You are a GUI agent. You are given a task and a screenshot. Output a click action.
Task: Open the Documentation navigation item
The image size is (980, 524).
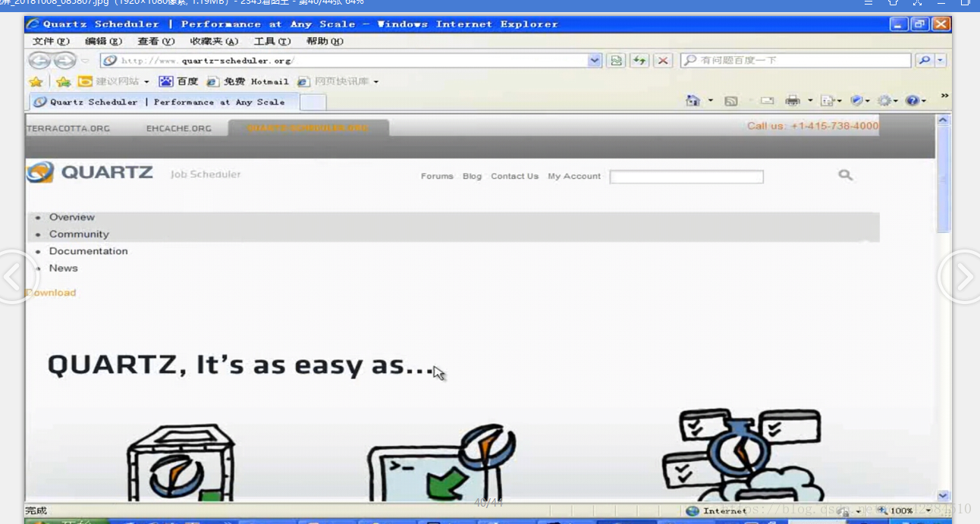pos(88,251)
